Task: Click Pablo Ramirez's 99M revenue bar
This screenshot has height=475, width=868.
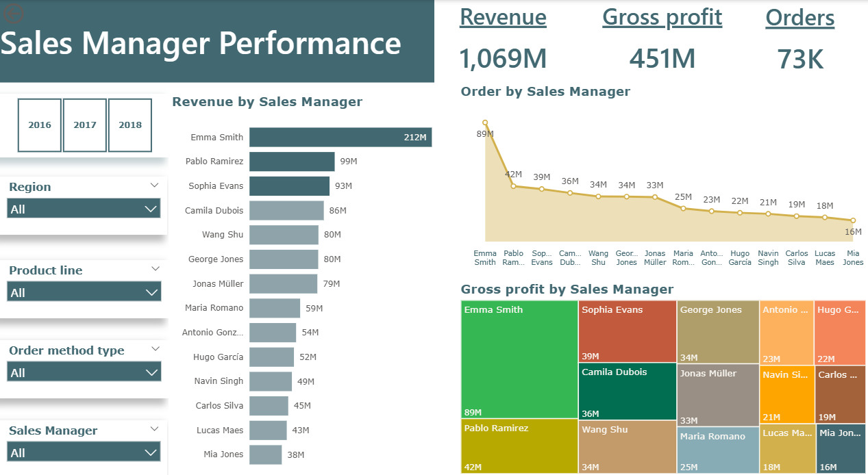Action: click(292, 162)
